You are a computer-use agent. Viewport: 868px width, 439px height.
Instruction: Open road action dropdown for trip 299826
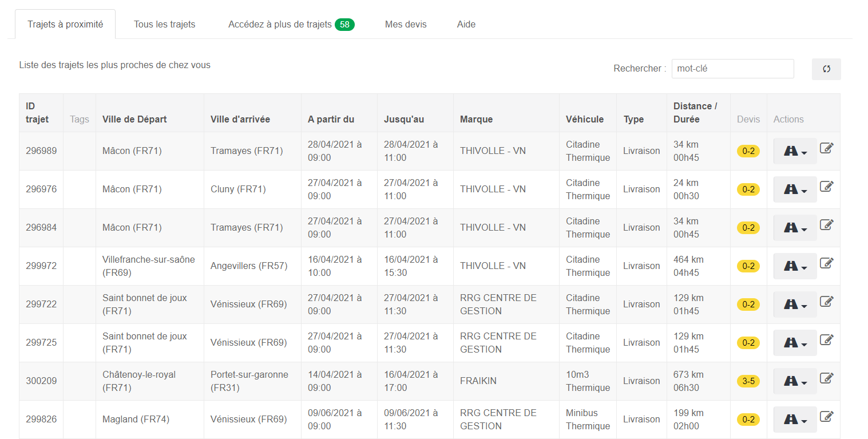(x=795, y=420)
